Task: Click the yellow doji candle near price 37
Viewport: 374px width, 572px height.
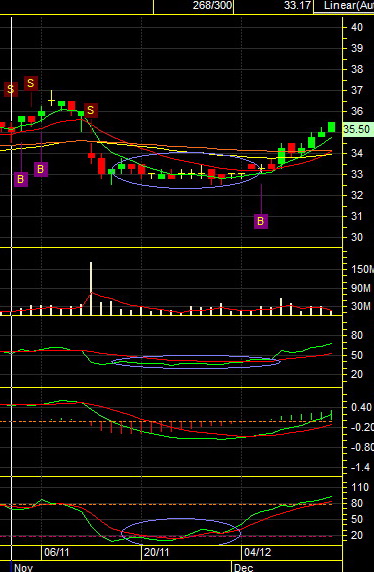Action: (x=51, y=98)
